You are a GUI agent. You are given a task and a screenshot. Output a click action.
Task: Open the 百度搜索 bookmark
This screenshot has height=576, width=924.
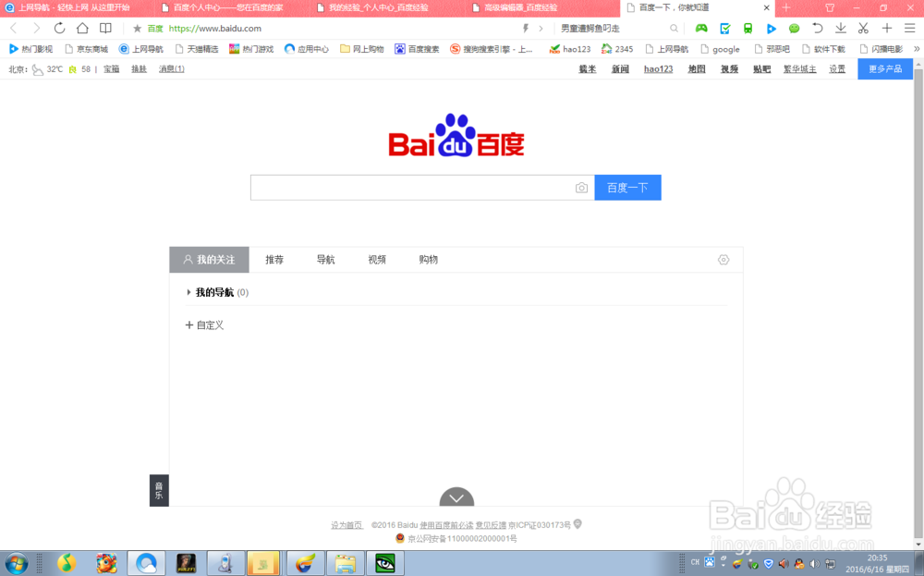click(x=418, y=49)
